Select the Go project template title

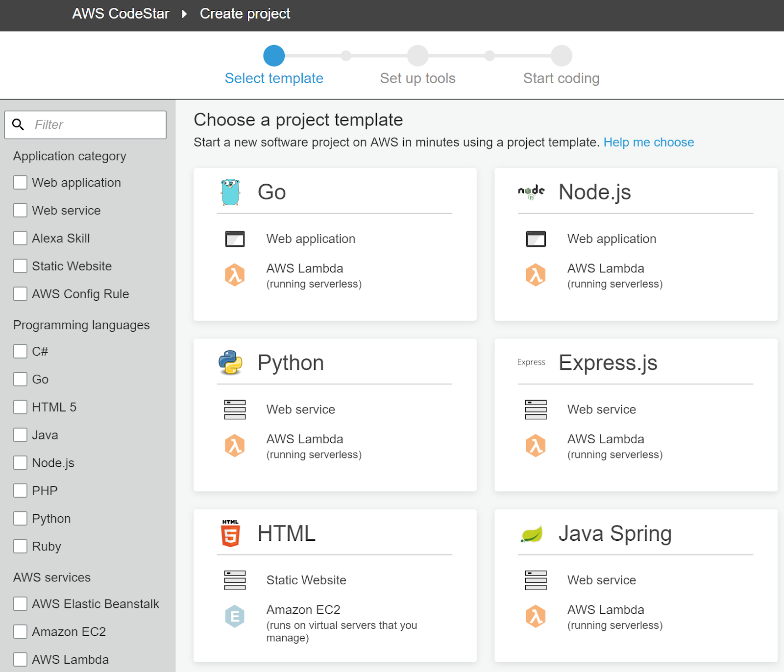pyautogui.click(x=272, y=192)
